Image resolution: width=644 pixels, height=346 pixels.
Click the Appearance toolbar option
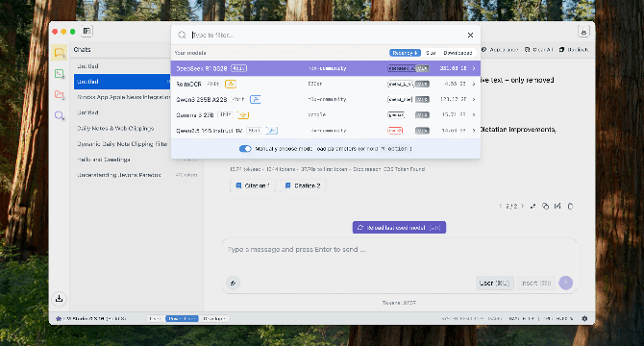[500, 50]
